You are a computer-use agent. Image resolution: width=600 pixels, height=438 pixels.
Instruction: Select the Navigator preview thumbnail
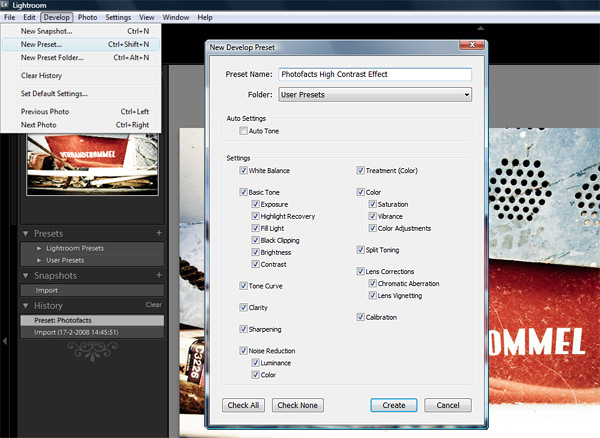[92, 164]
